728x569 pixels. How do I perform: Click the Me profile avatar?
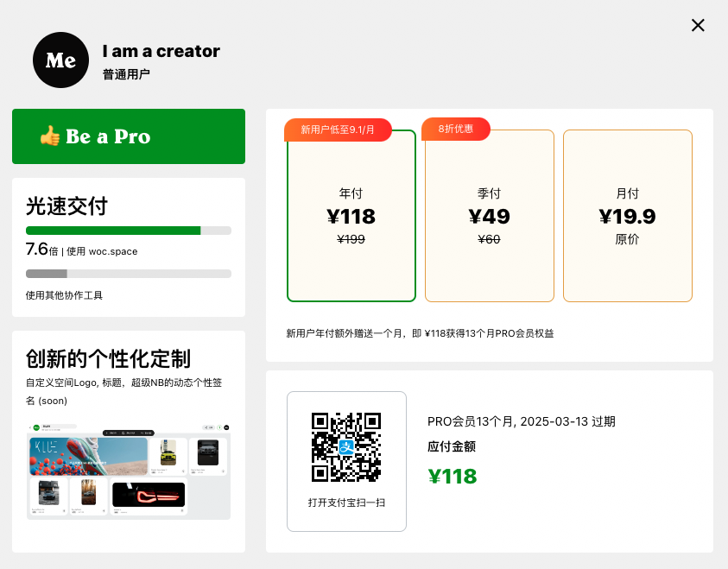[60, 60]
